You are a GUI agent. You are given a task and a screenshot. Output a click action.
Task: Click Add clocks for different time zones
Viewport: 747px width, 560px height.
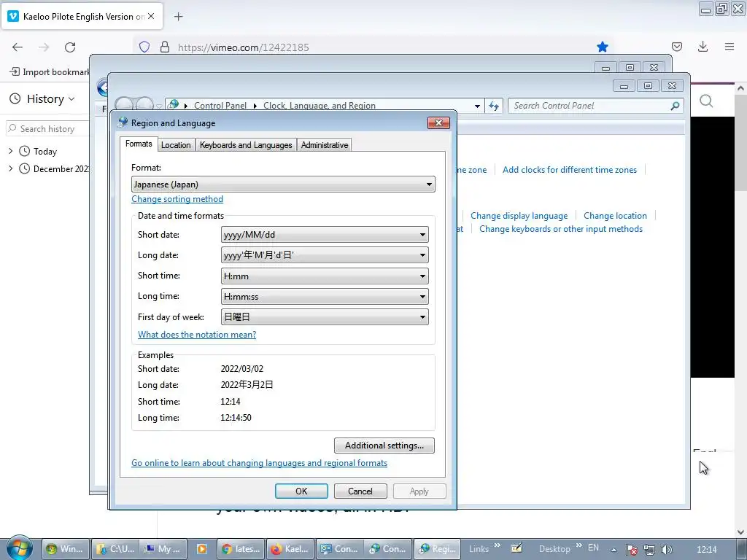[x=569, y=169]
